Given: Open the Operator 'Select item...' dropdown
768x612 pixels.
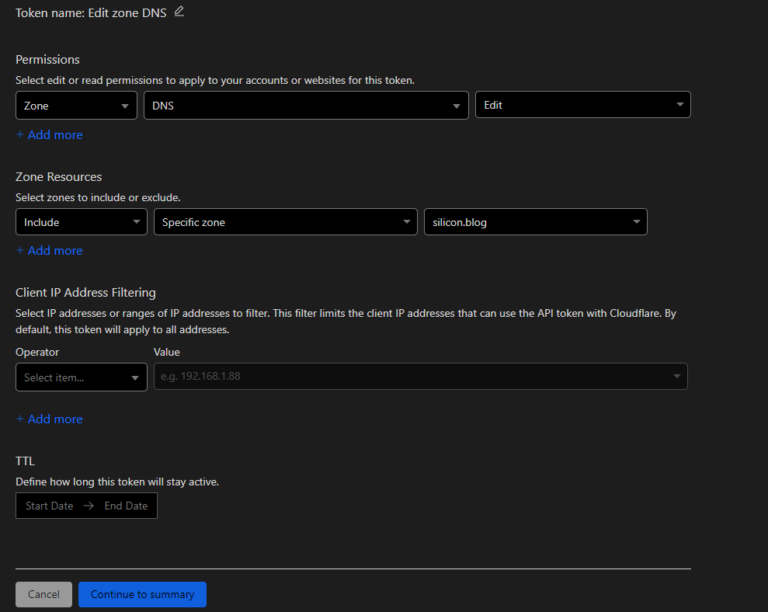Looking at the screenshot, I should 81,377.
